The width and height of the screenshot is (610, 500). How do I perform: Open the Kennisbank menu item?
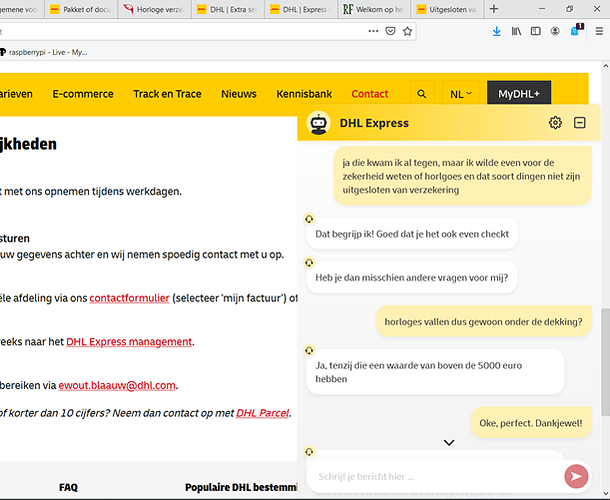tap(304, 94)
